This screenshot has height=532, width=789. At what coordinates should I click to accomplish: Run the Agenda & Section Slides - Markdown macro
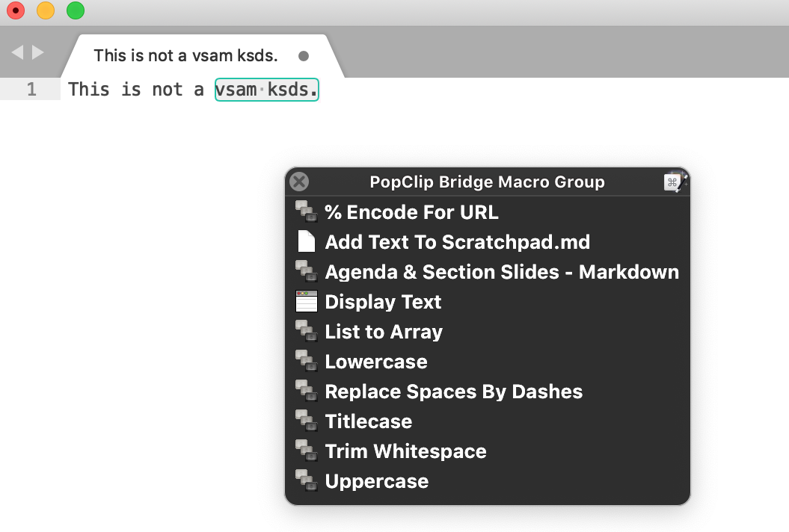(x=501, y=272)
